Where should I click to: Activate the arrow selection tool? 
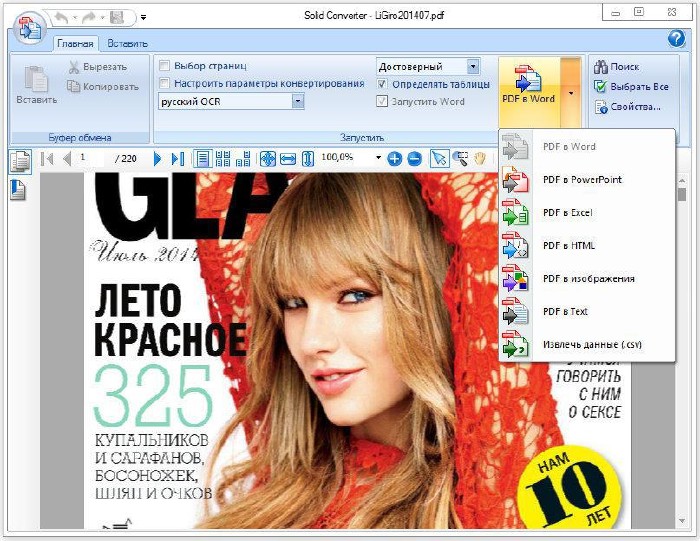pos(438,158)
